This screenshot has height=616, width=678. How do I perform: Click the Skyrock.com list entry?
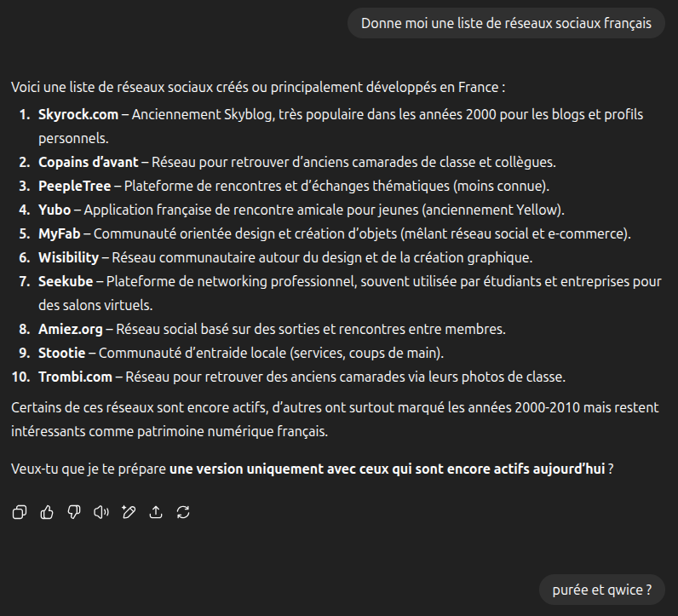78,115
